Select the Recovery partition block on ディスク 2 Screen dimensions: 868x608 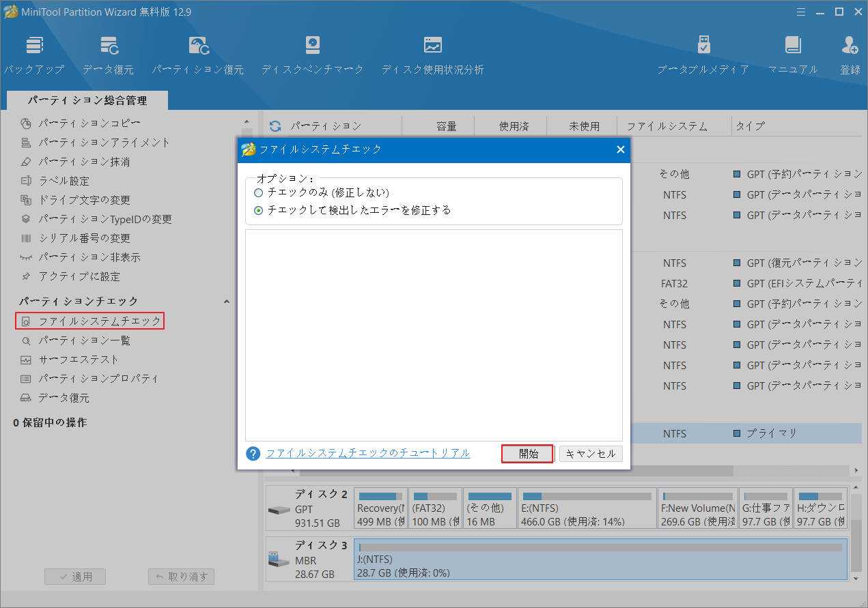pos(380,508)
